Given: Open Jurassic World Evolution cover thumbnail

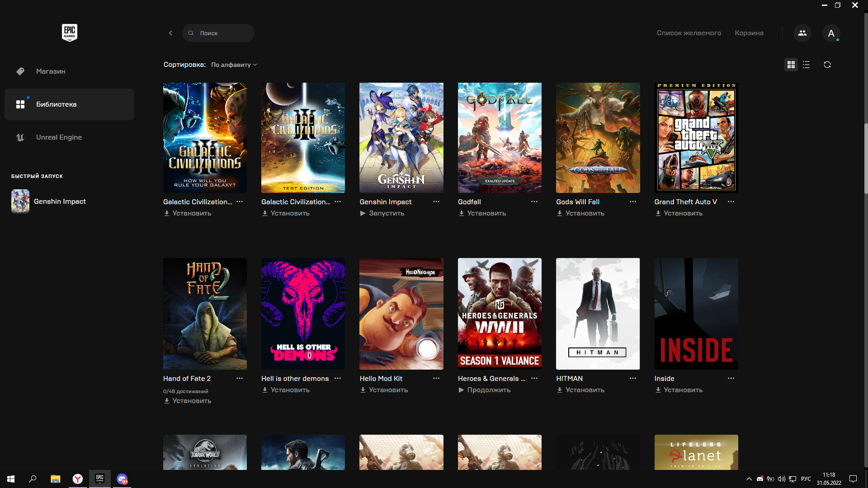Looking at the screenshot, I should click(x=205, y=452).
